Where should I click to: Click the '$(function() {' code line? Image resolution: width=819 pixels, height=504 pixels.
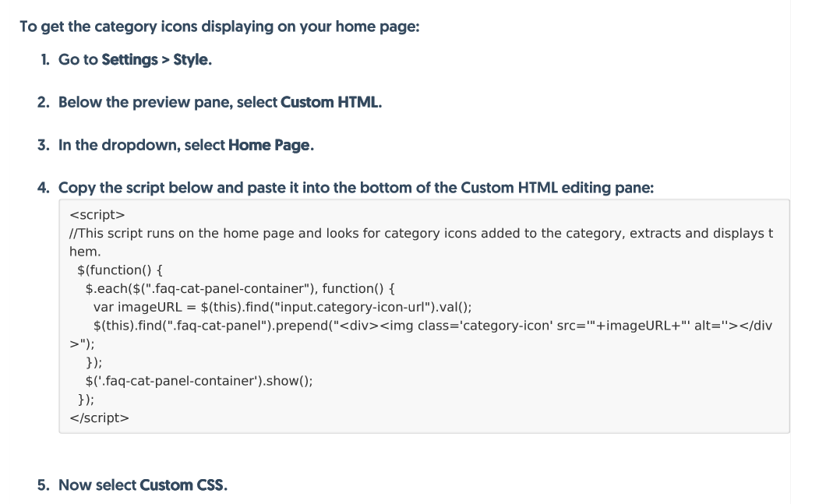pyautogui.click(x=119, y=270)
